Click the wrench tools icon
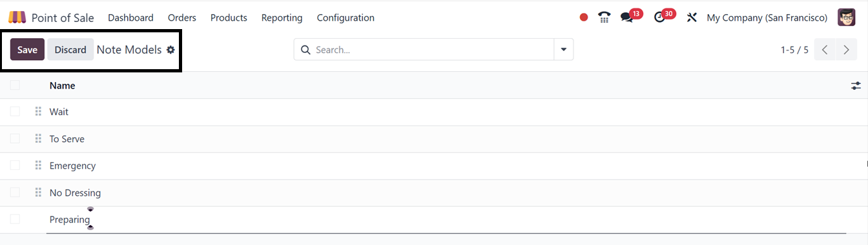The height and width of the screenshot is (245, 868). [x=692, y=17]
